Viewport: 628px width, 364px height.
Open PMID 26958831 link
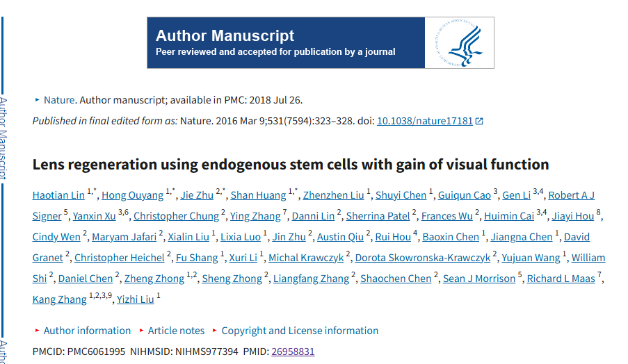[x=293, y=351]
